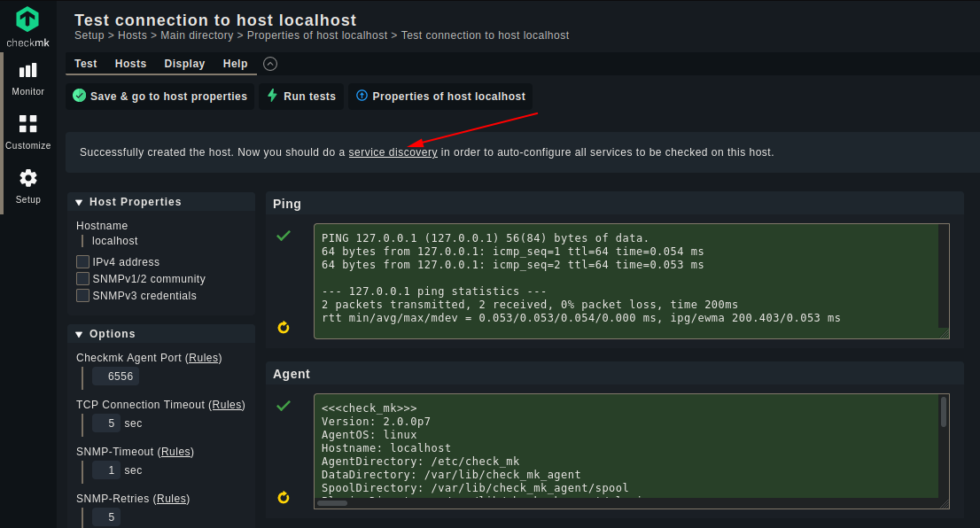Click the Checkmk logo icon
Screen dimensions: 980x528
coord(27,19)
